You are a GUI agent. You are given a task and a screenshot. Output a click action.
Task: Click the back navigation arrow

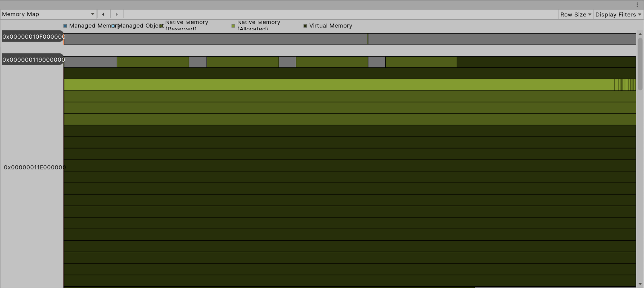(103, 14)
